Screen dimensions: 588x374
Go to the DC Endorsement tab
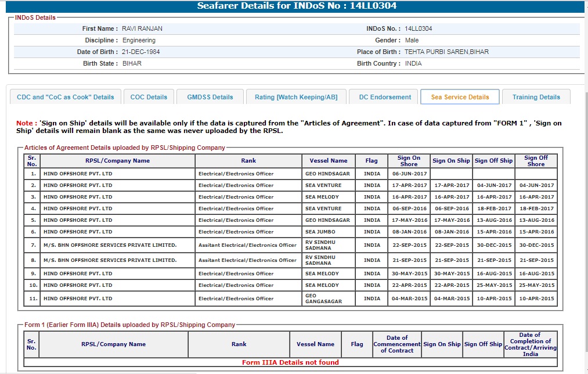click(x=385, y=97)
